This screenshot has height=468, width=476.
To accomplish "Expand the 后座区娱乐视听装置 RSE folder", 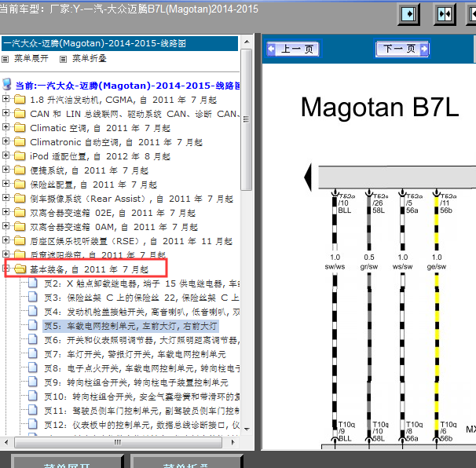I will click(5, 239).
